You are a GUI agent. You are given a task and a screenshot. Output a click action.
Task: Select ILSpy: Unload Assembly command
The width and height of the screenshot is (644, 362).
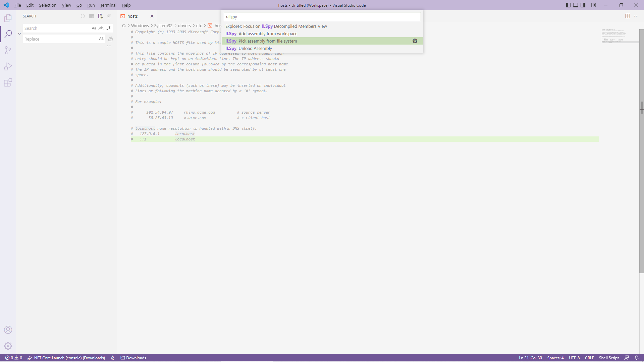[249, 48]
